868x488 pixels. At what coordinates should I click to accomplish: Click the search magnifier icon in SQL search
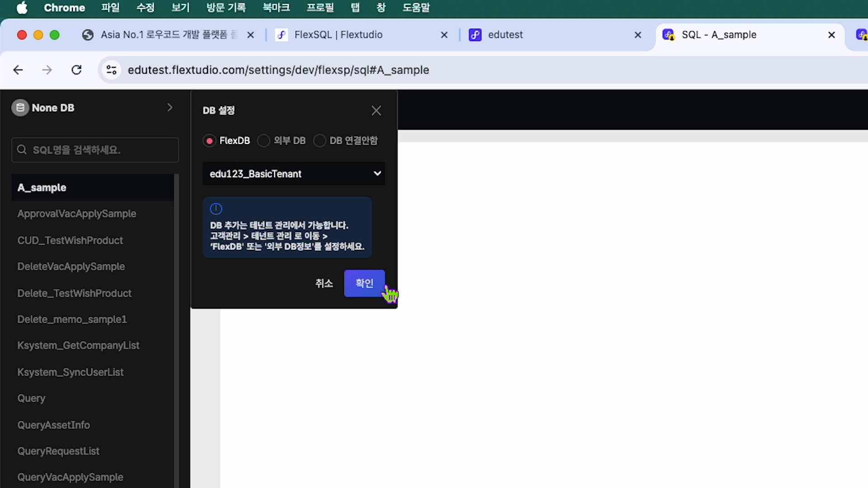(x=22, y=150)
